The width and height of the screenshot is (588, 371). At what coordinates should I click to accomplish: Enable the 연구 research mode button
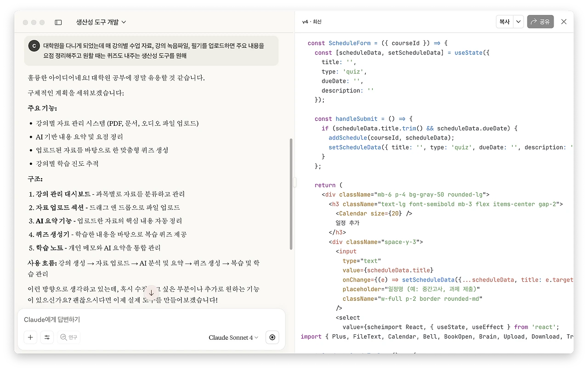[x=69, y=337]
